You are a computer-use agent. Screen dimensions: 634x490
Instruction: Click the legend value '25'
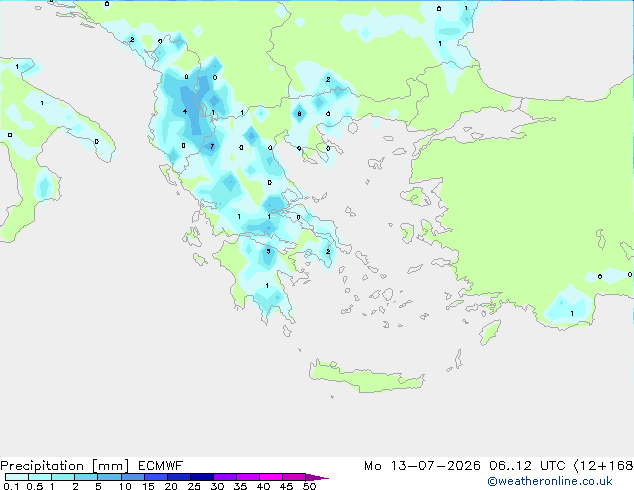point(194,486)
